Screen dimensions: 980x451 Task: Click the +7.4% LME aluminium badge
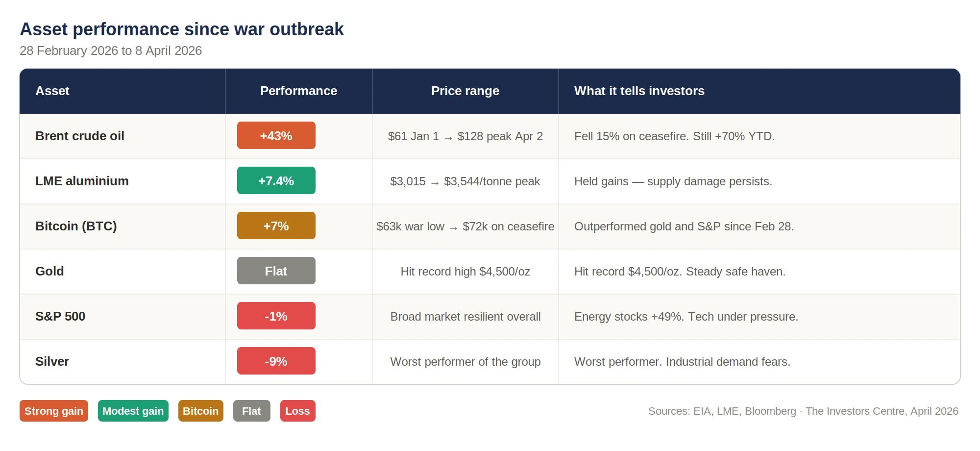(276, 181)
